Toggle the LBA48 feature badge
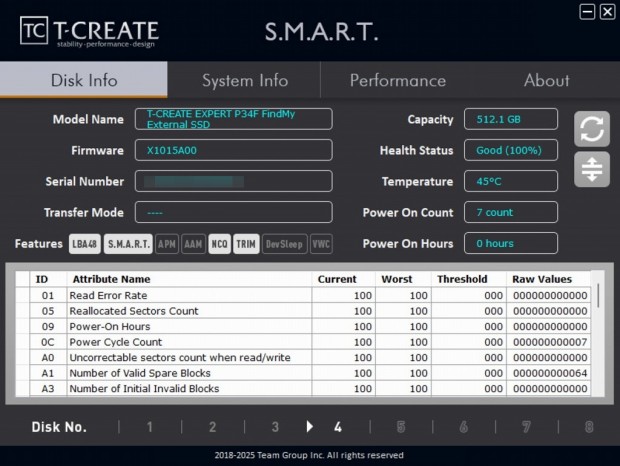 coord(85,244)
